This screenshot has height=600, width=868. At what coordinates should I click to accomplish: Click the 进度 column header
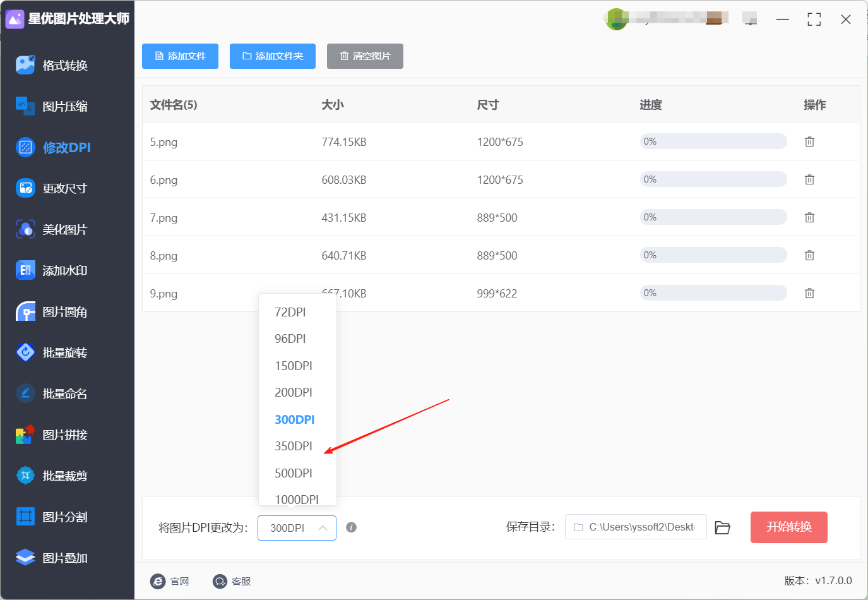tap(651, 105)
